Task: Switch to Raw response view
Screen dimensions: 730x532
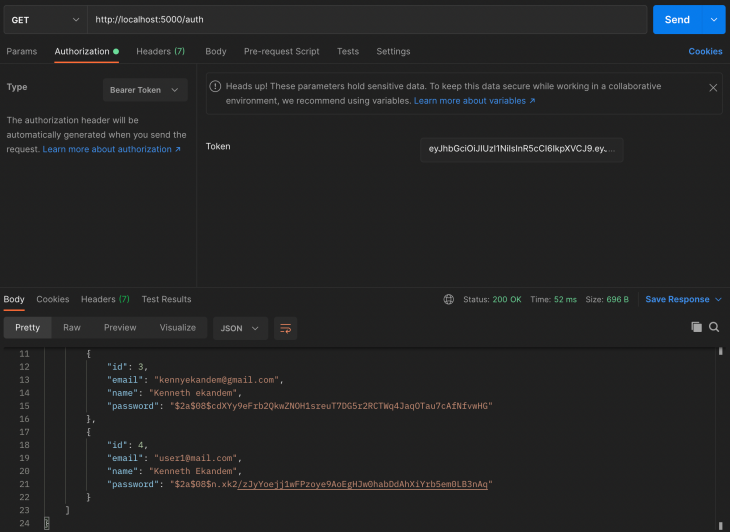Action: tap(72, 327)
